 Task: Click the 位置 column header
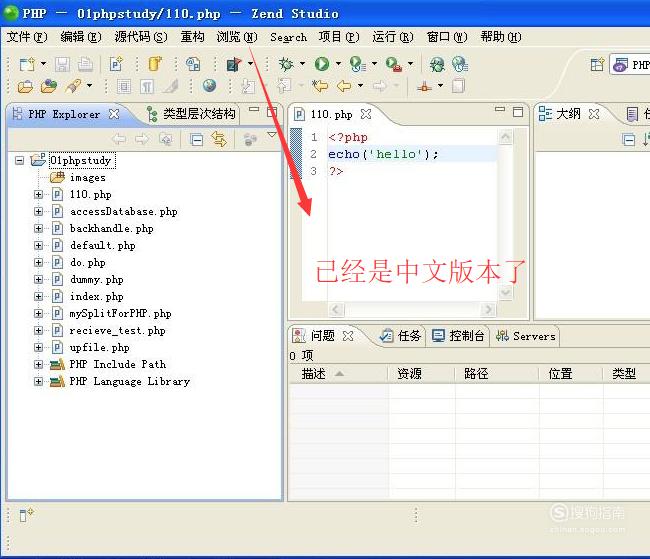pyautogui.click(x=571, y=374)
